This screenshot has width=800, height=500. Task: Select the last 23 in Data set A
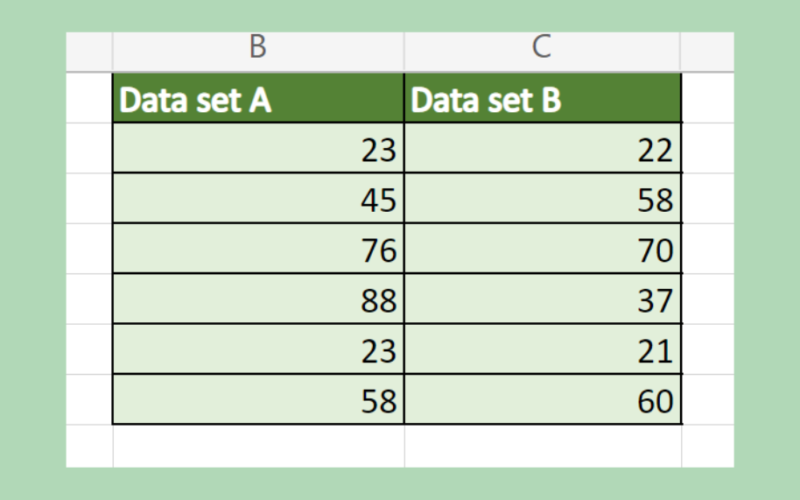tap(258, 349)
